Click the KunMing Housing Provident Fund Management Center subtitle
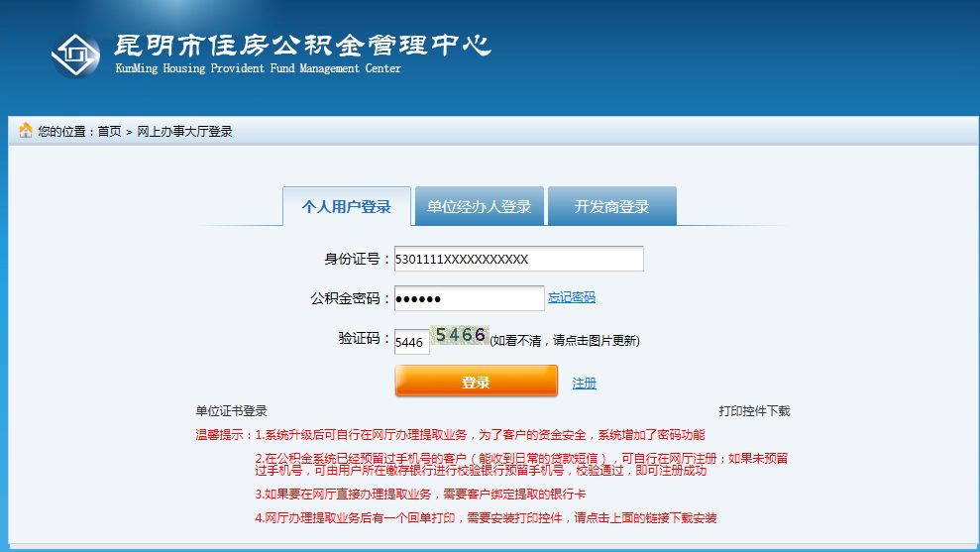Image resolution: width=980 pixels, height=552 pixels. [258, 68]
